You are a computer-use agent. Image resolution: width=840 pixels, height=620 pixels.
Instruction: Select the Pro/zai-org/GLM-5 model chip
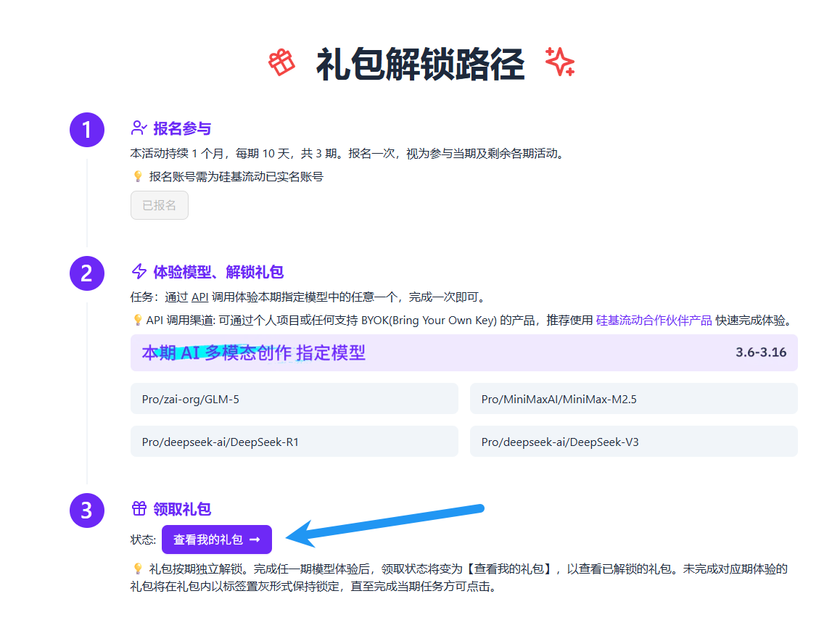(294, 399)
